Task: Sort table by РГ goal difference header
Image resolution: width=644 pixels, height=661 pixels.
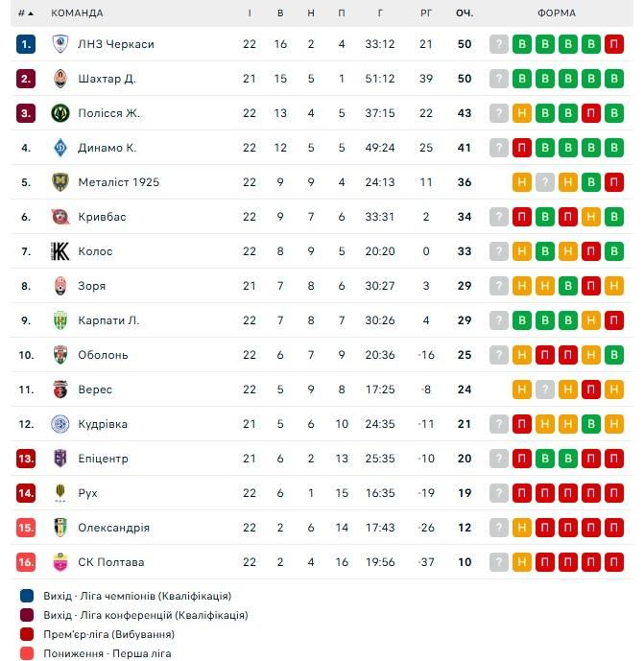Action: click(426, 13)
